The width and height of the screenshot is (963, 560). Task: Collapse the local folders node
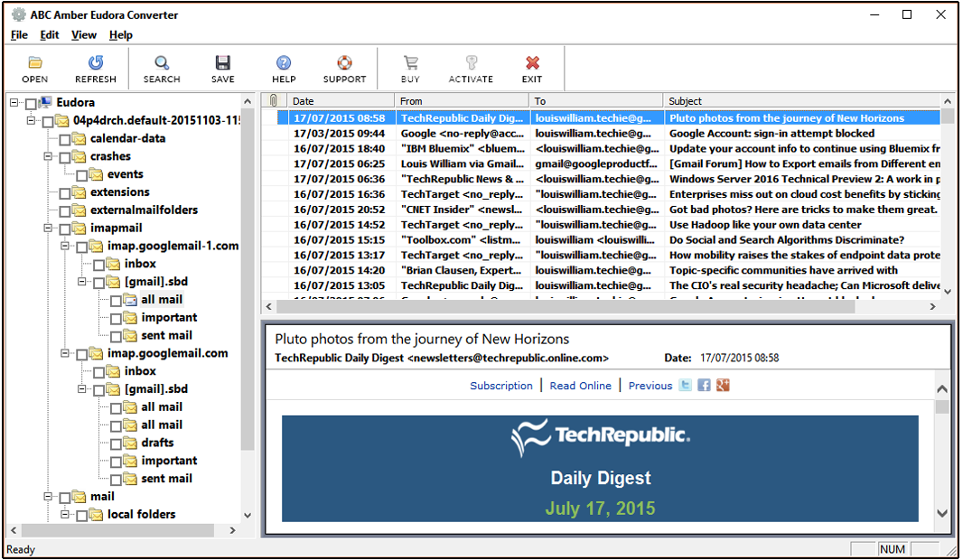64,515
